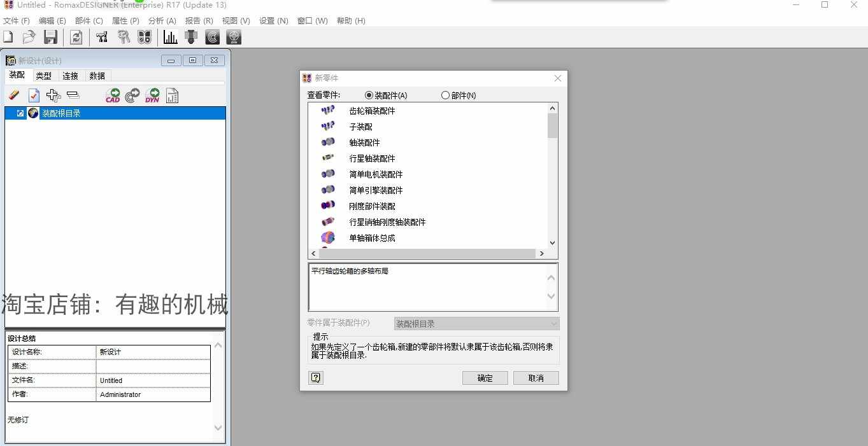868x446 pixels.
Task: Switch to the 数据 tab
Action: (x=97, y=76)
